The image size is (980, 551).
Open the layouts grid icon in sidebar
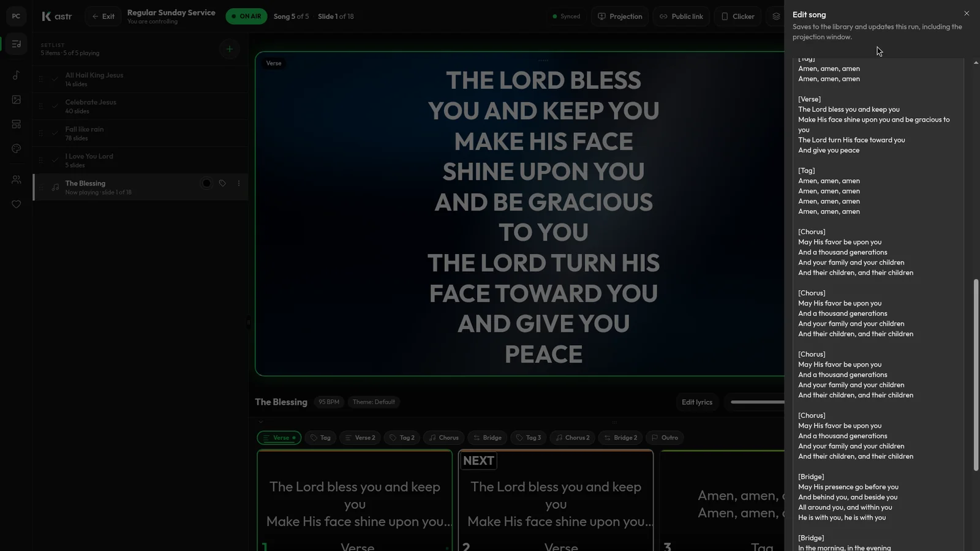pos(17,124)
